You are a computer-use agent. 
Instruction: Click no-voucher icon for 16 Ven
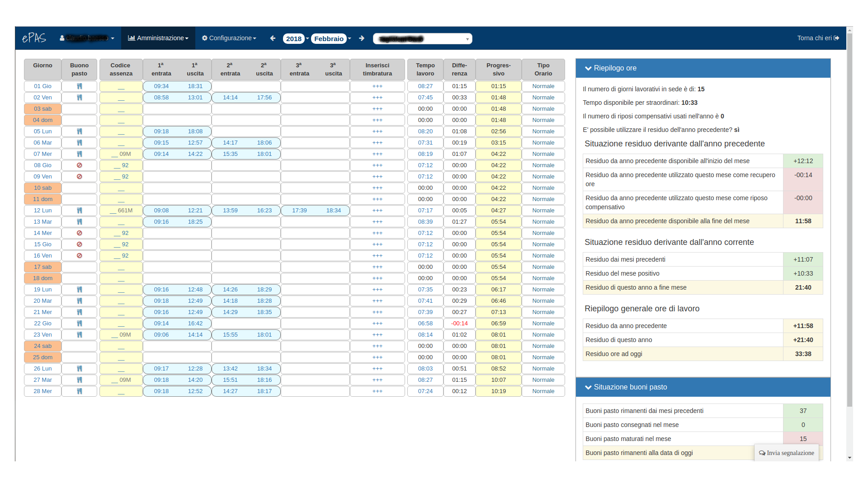click(79, 256)
